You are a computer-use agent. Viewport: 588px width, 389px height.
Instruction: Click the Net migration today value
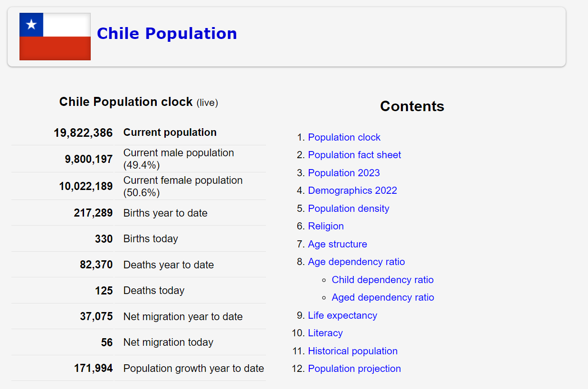tap(107, 342)
